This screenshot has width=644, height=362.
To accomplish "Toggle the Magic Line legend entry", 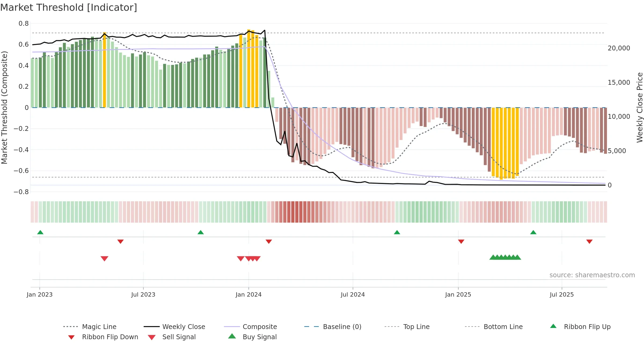I will tap(90, 327).
